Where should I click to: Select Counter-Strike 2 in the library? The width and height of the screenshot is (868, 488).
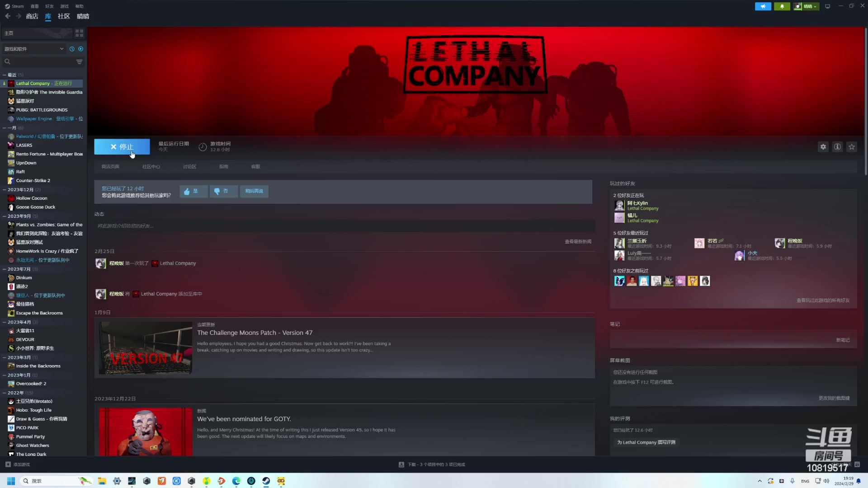33,181
